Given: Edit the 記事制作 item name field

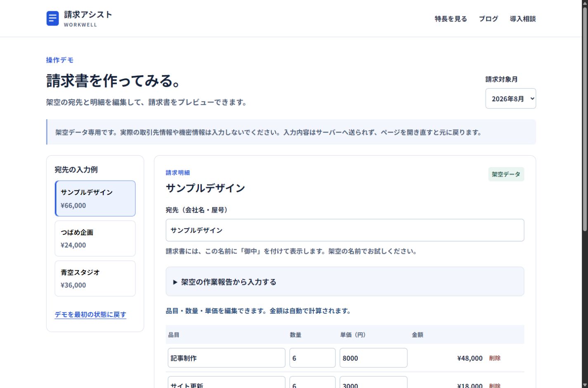Looking at the screenshot, I should point(227,358).
